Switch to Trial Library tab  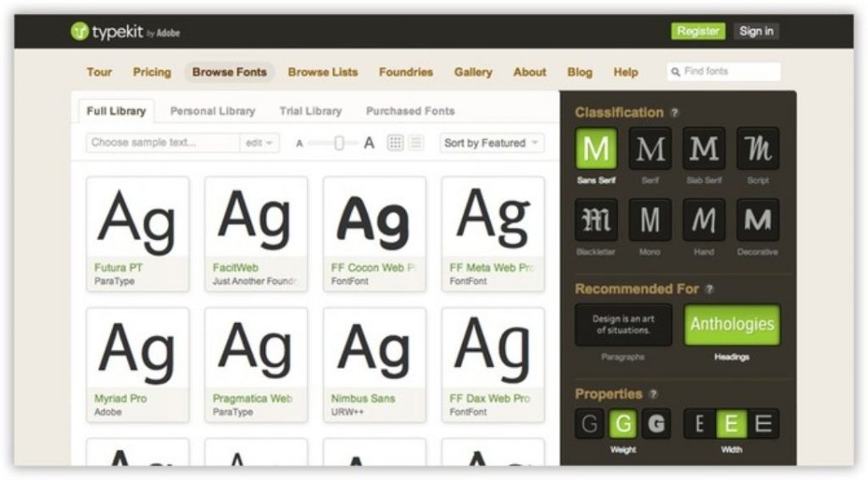[x=310, y=111]
